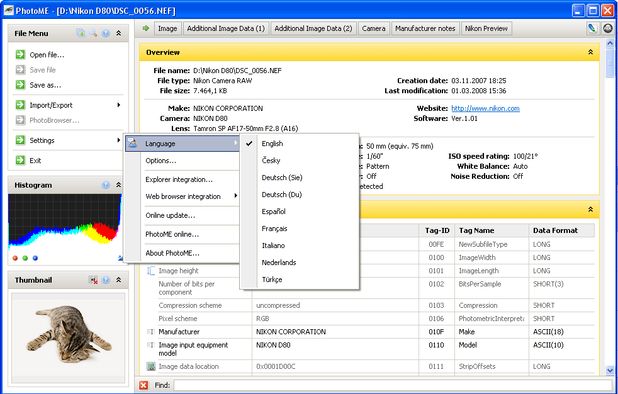Viewport: 618px width, 394px height.
Task: Switch to Additional Image Data (1) tab
Action: 226,28
